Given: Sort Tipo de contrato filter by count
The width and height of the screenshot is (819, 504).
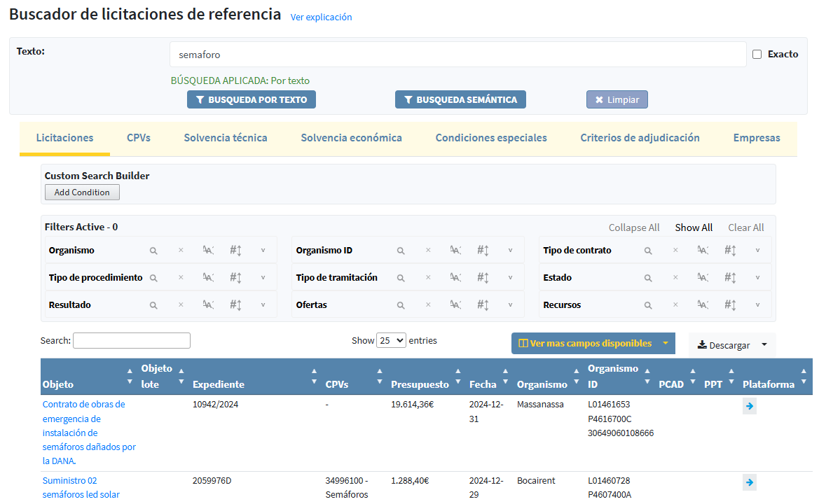Looking at the screenshot, I should pos(730,251).
